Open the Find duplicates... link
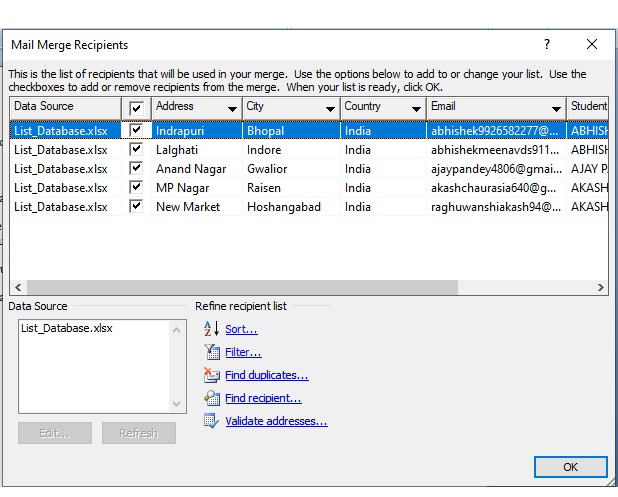This screenshot has height=497, width=618. click(x=267, y=375)
